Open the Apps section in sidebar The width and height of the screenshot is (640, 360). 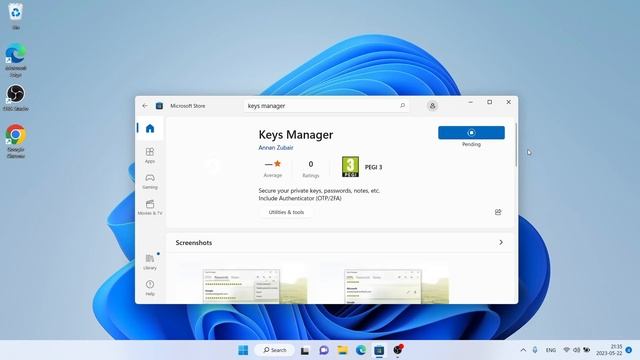pos(150,155)
